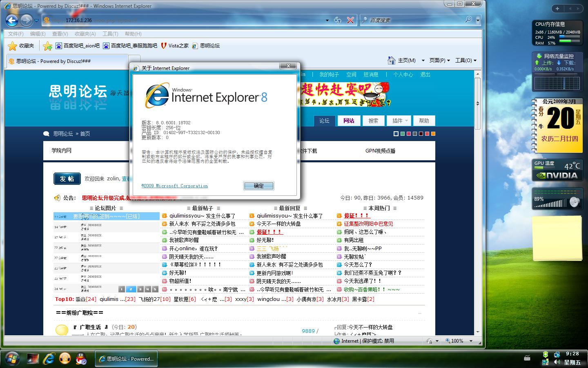Click the Switch between windows quick launch icon

click(33, 359)
